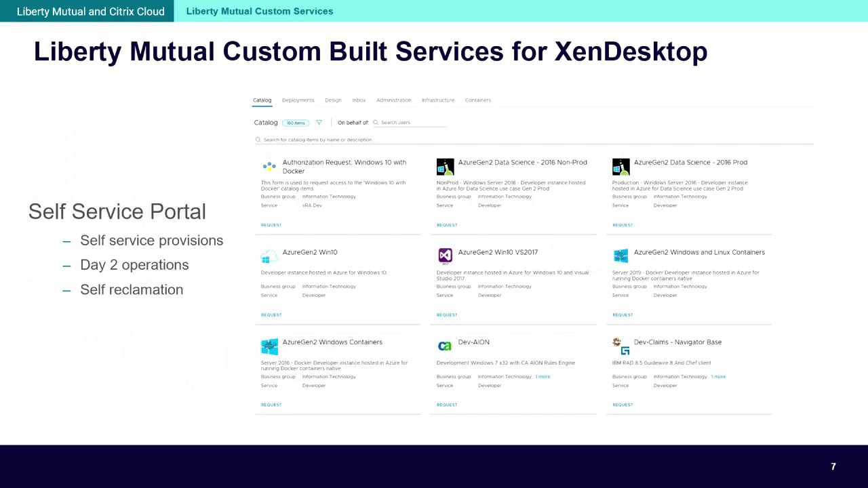Open the Design tab
The image size is (868, 488).
tap(333, 100)
